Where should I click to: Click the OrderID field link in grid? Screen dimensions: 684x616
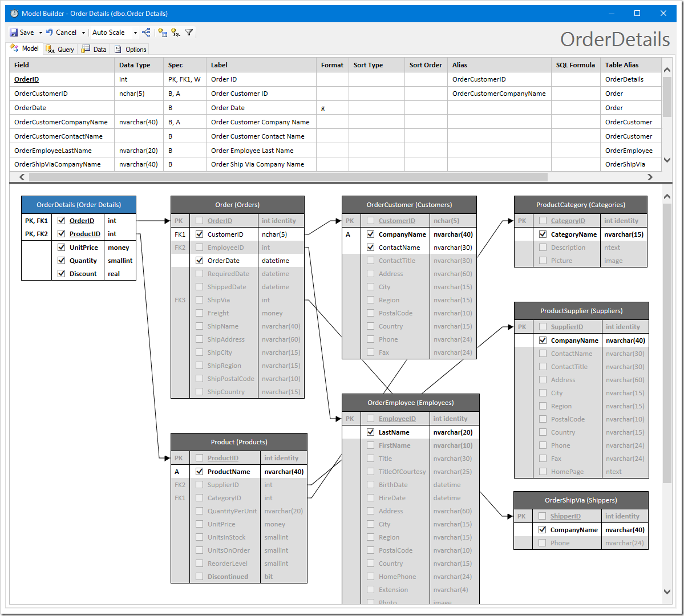27,79
